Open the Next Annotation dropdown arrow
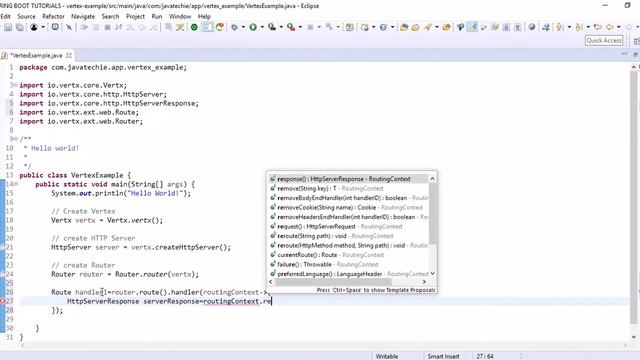 click(x=569, y=27)
